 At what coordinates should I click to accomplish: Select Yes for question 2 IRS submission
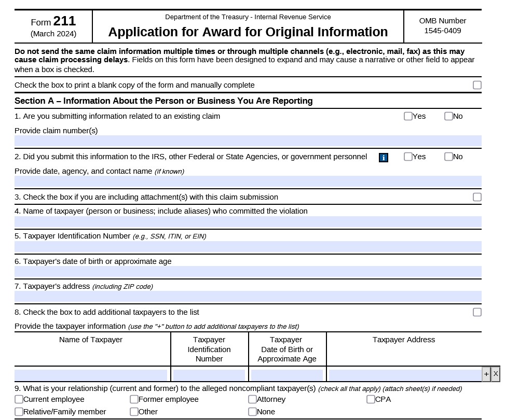[x=408, y=157]
